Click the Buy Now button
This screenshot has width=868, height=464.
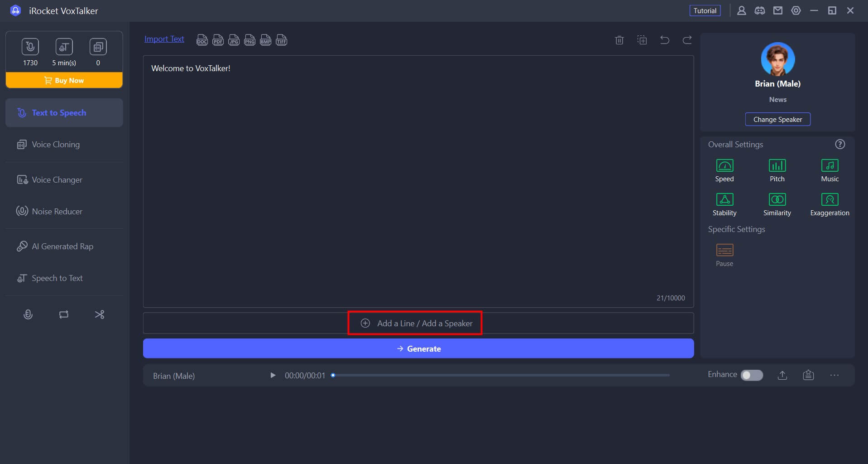coord(64,80)
